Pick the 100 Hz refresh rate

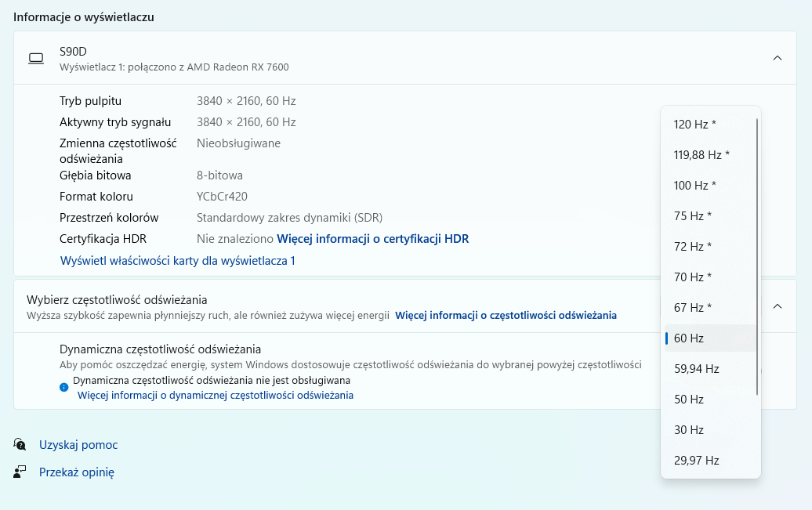click(x=709, y=186)
